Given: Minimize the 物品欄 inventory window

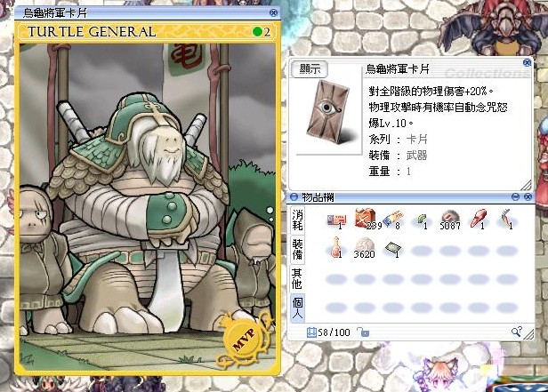Looking at the screenshot, I should coord(515,196).
